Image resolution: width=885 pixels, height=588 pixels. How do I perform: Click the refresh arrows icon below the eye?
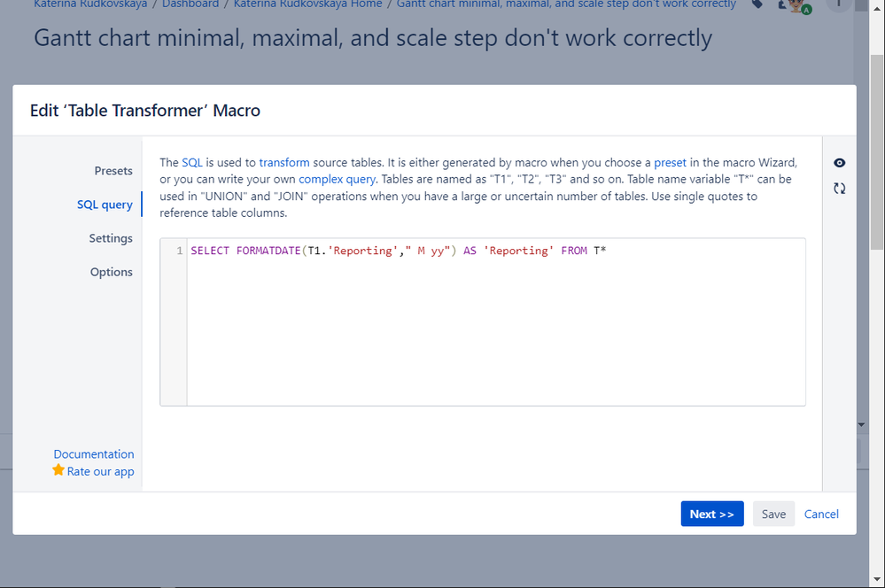(839, 189)
